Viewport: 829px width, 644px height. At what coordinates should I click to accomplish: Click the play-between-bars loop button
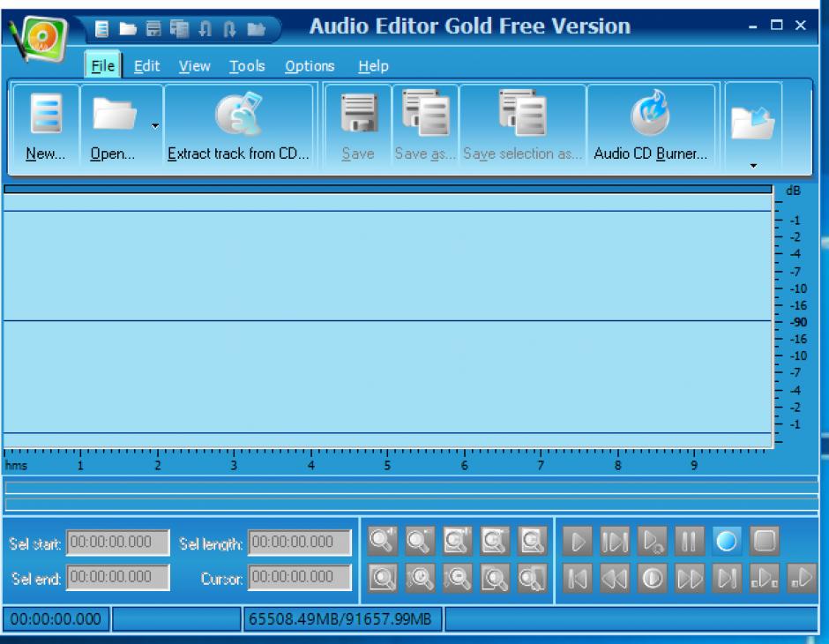pyautogui.click(x=615, y=541)
